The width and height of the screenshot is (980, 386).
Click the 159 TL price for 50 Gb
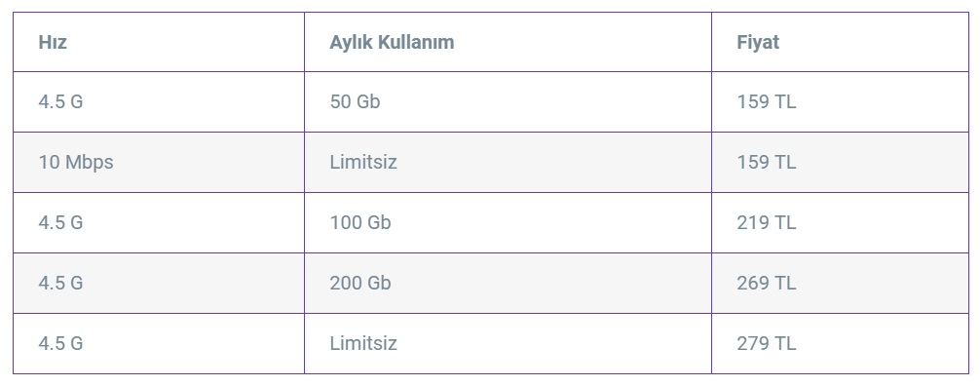click(767, 102)
